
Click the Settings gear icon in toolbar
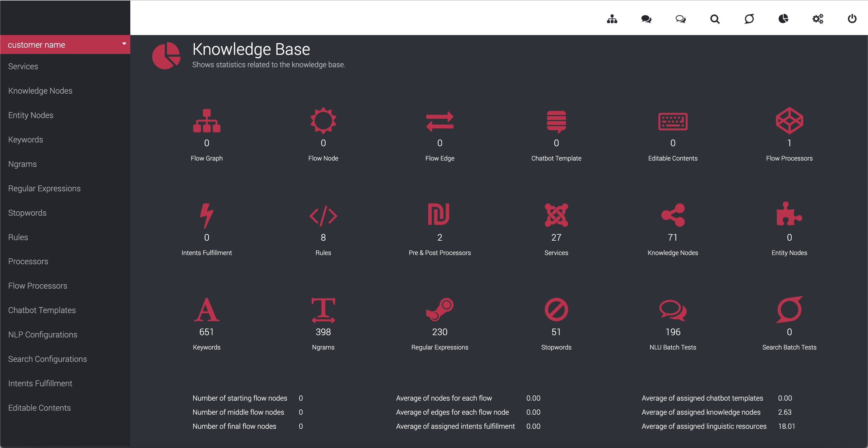818,18
